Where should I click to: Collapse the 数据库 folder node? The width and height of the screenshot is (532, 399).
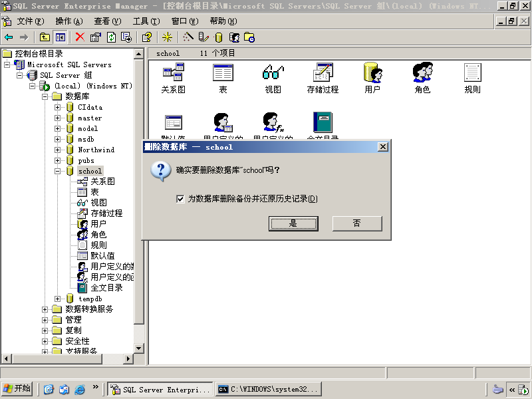(45, 96)
